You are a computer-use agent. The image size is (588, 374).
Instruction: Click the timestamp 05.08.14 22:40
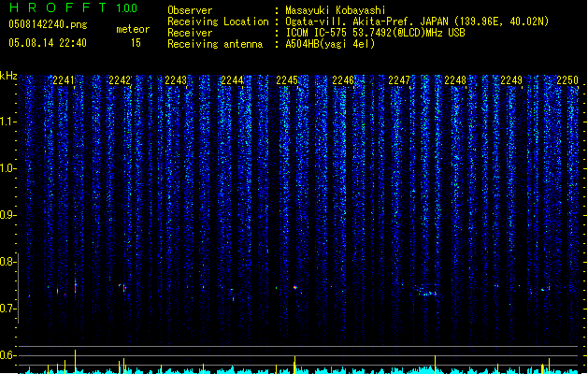coord(48,43)
